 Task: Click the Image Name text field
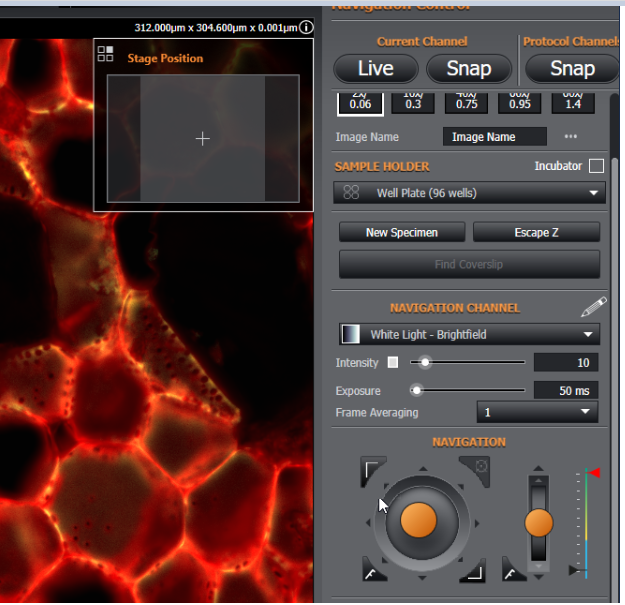[494, 137]
